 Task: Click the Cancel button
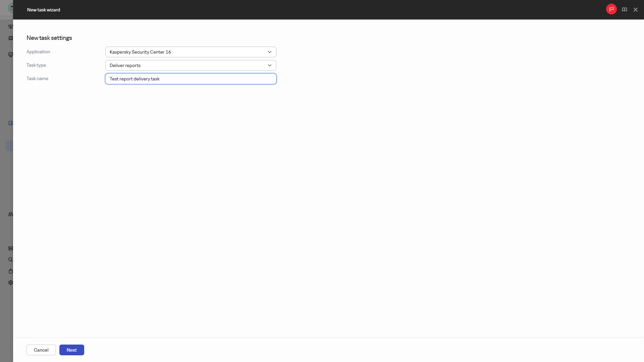[x=41, y=350]
